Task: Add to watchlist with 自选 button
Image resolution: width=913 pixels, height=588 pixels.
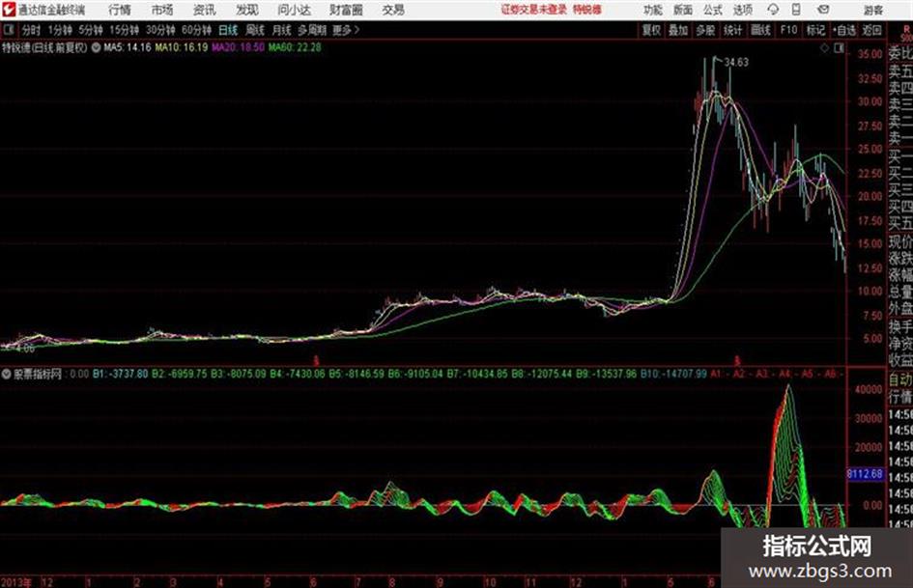Action: coord(844,30)
